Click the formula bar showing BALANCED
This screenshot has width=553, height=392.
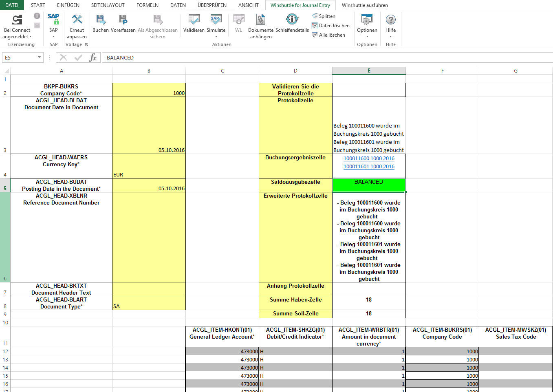[x=327, y=57]
